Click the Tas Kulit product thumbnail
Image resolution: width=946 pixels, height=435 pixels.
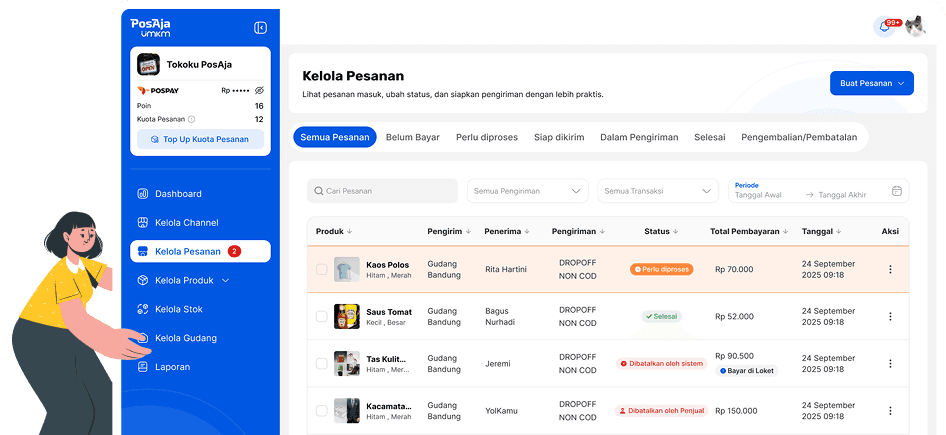347,364
